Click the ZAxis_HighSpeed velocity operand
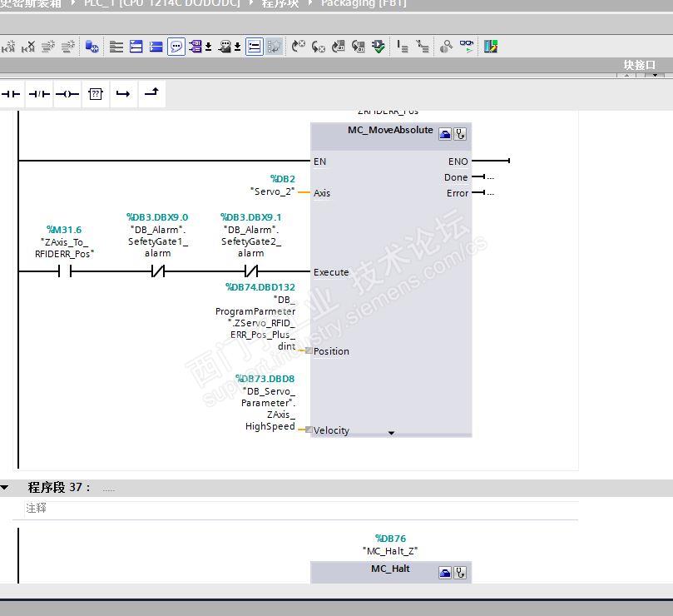673x616 pixels. (270, 420)
